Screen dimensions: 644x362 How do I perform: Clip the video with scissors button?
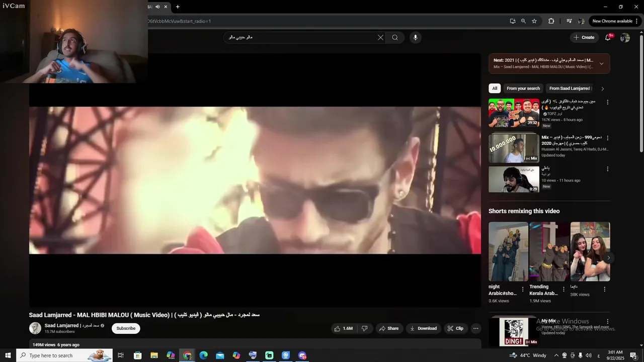tap(455, 328)
